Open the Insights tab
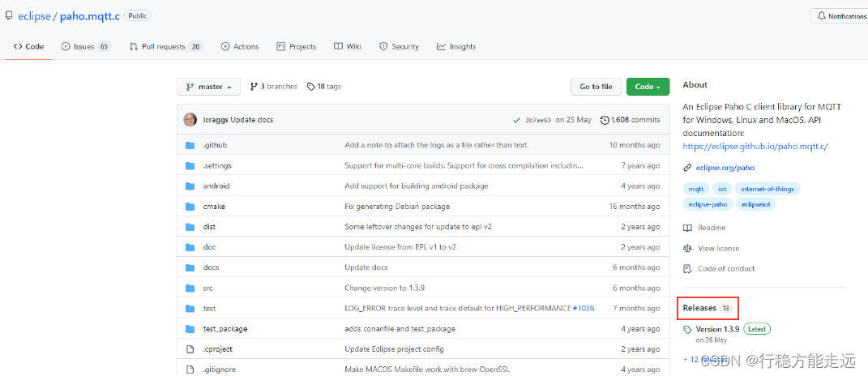 pos(456,46)
